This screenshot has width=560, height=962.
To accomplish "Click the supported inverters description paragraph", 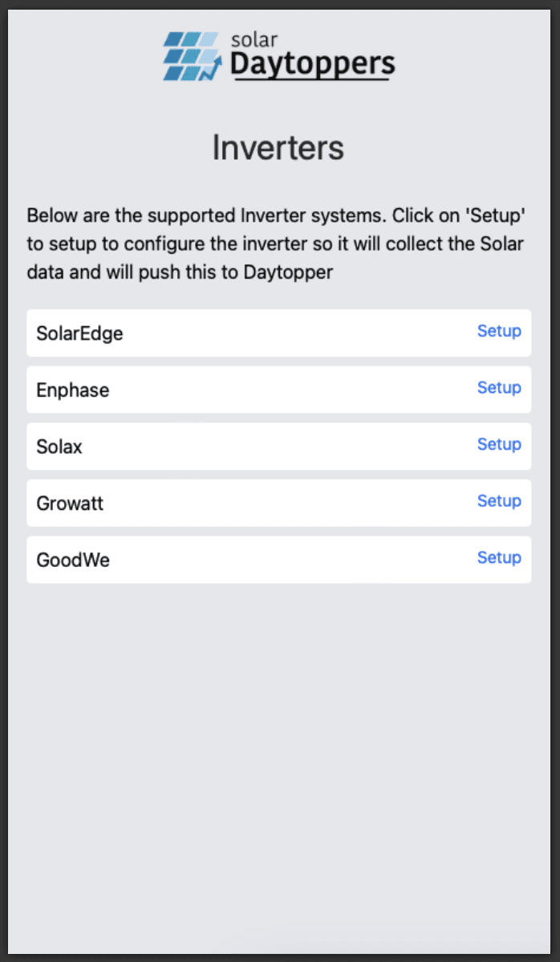I will tap(277, 243).
